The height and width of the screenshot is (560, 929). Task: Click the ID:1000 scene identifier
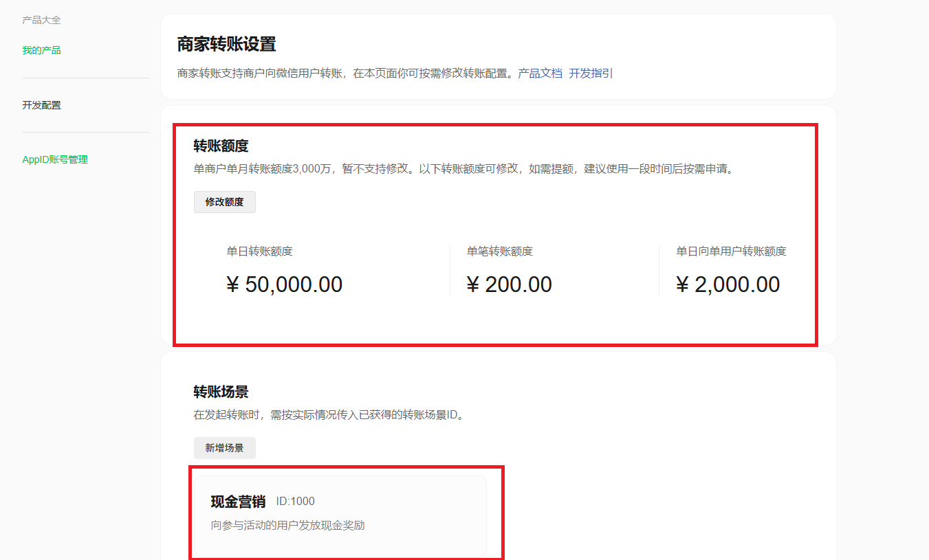pyautogui.click(x=295, y=502)
